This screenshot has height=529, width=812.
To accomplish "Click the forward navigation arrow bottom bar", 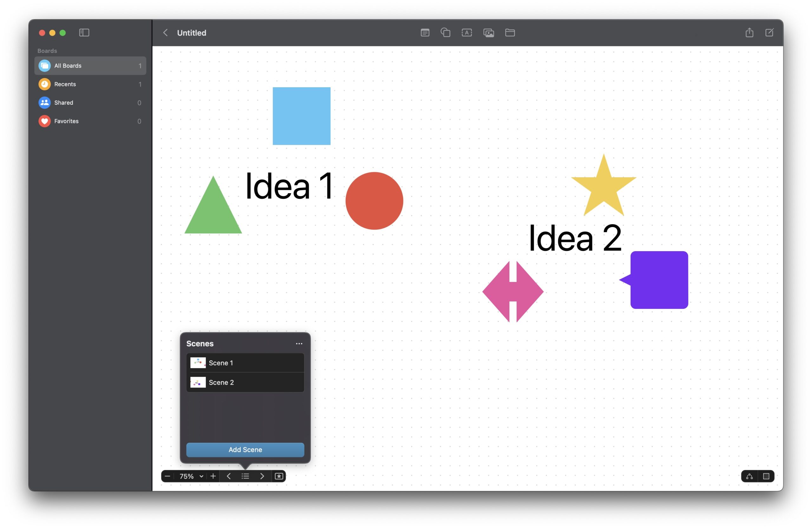I will click(261, 476).
